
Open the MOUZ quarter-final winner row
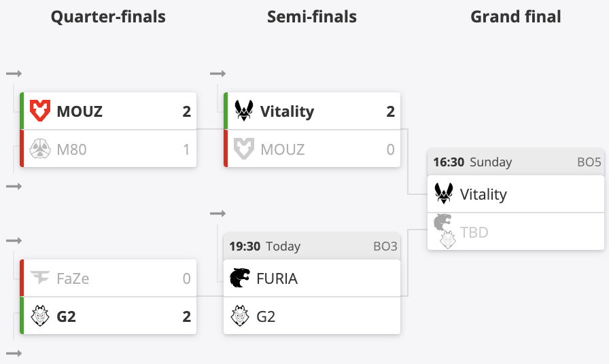tap(108, 111)
